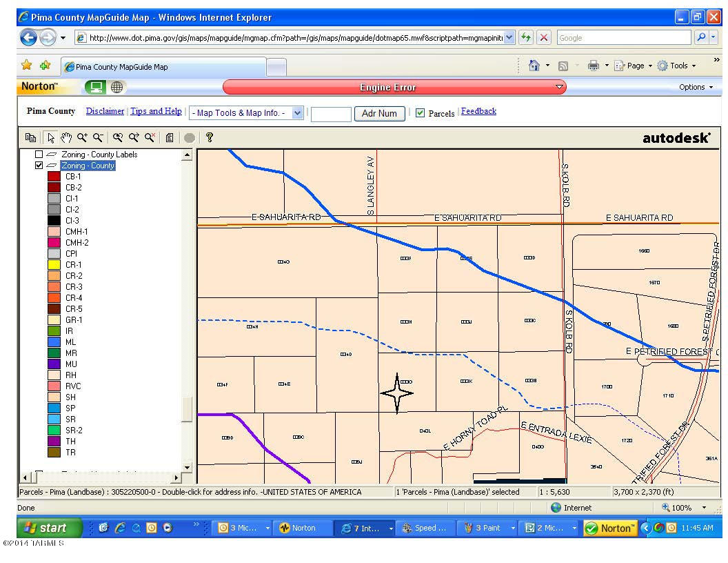The height and width of the screenshot is (563, 728).
Task: Open zoom level 100% dropdown arrow
Action: [704, 508]
